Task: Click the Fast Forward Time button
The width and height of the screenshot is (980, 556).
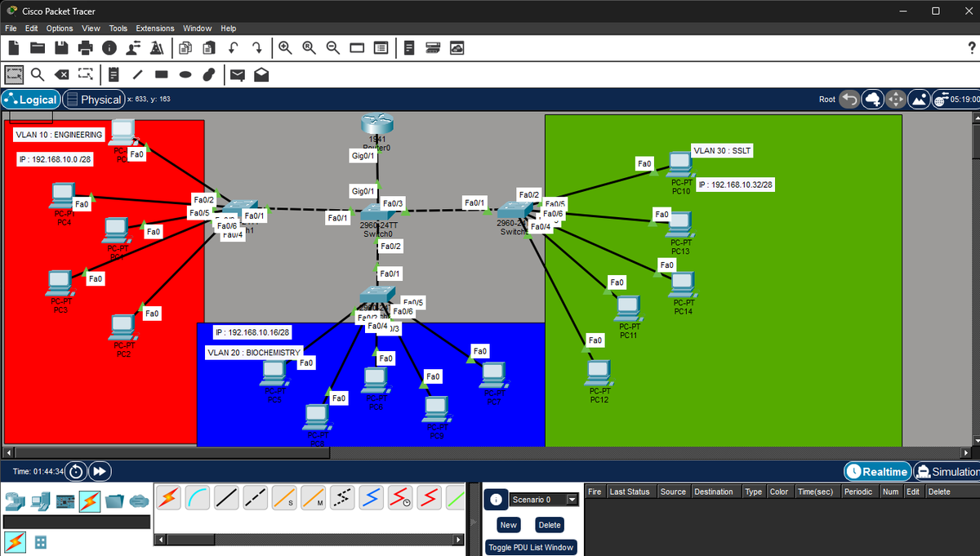Action: [x=100, y=472]
